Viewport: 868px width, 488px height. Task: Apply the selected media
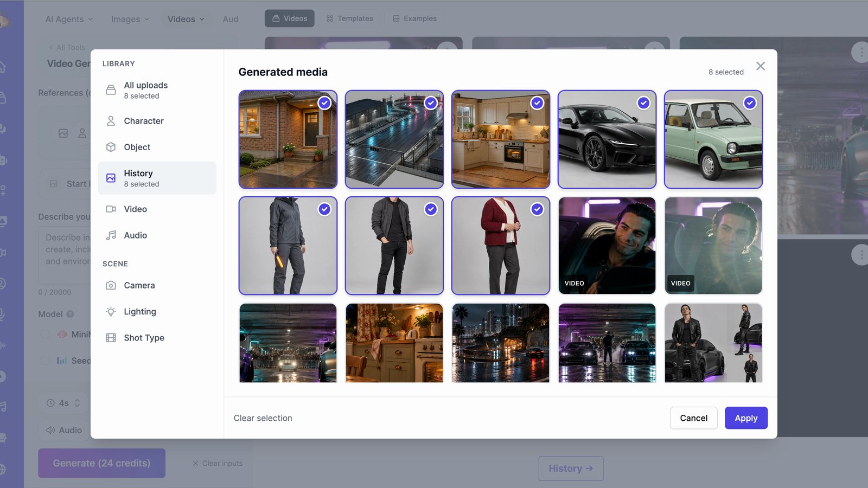(x=746, y=418)
